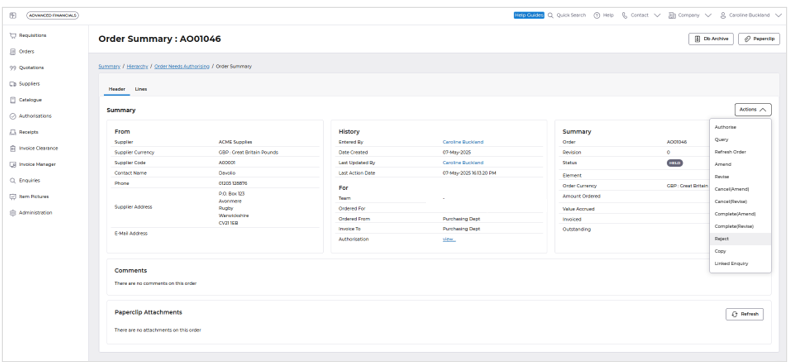Click the phone number 01205 128876

point(233,184)
